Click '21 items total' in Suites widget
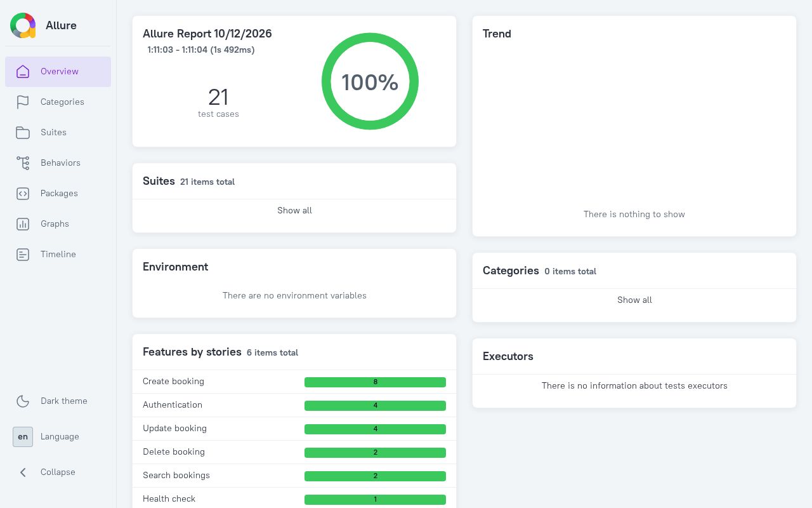The image size is (812, 508). [207, 182]
